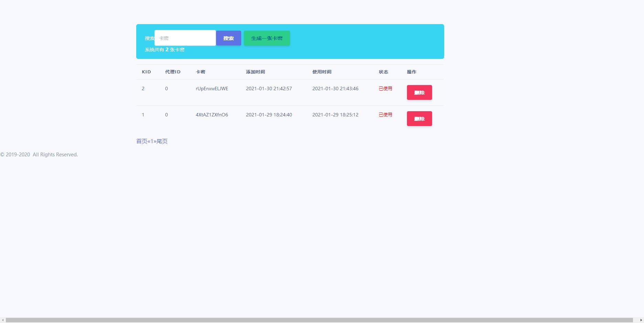Click the 状态 column header
Image resolution: width=644 pixels, height=323 pixels.
383,72
